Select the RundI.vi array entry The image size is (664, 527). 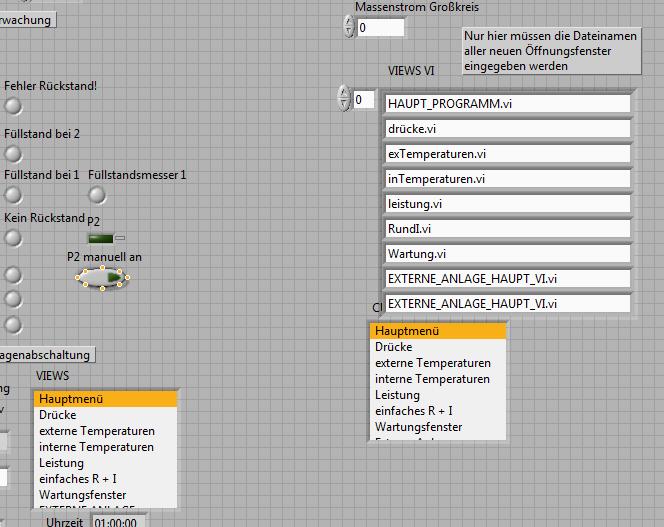pyautogui.click(x=507, y=229)
